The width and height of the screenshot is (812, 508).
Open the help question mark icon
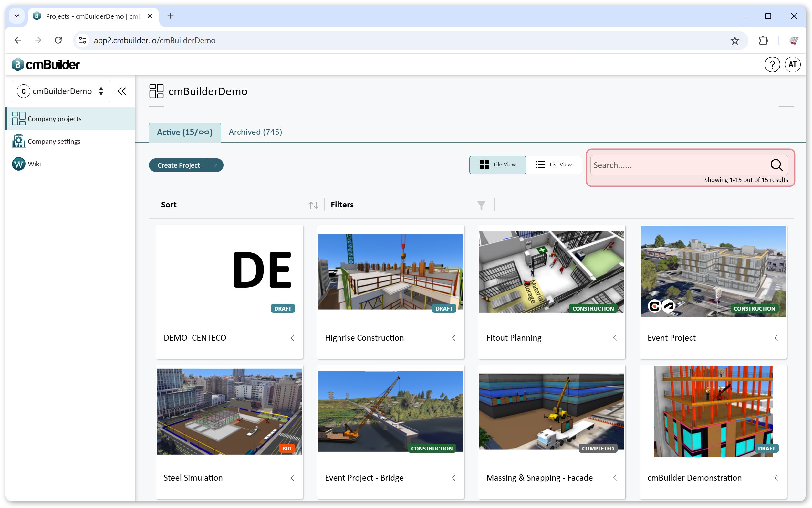click(772, 64)
